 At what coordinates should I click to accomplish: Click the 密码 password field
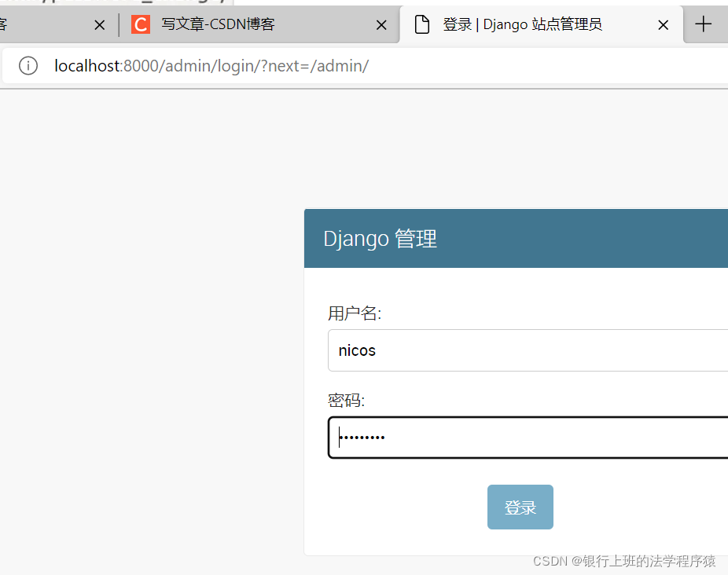[528, 438]
